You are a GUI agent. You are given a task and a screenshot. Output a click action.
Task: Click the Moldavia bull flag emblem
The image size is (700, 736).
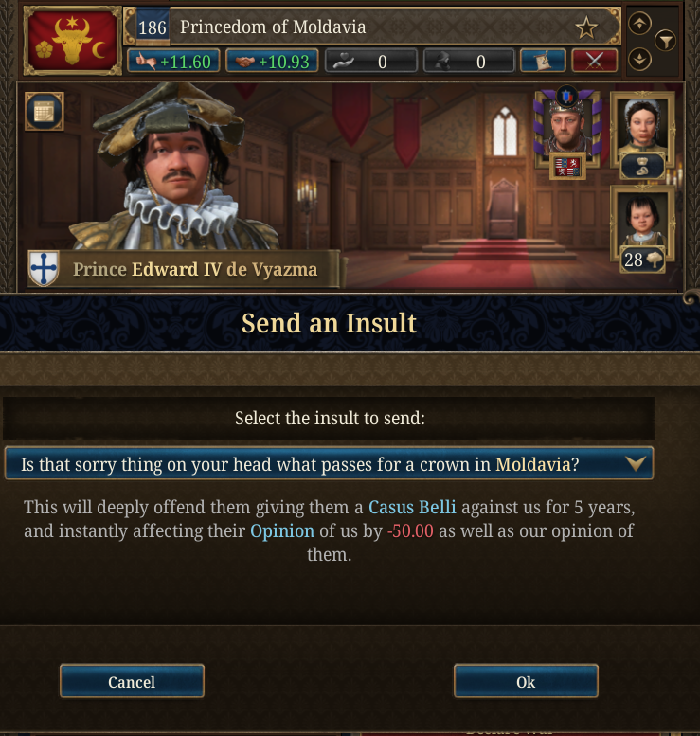pyautogui.click(x=72, y=41)
